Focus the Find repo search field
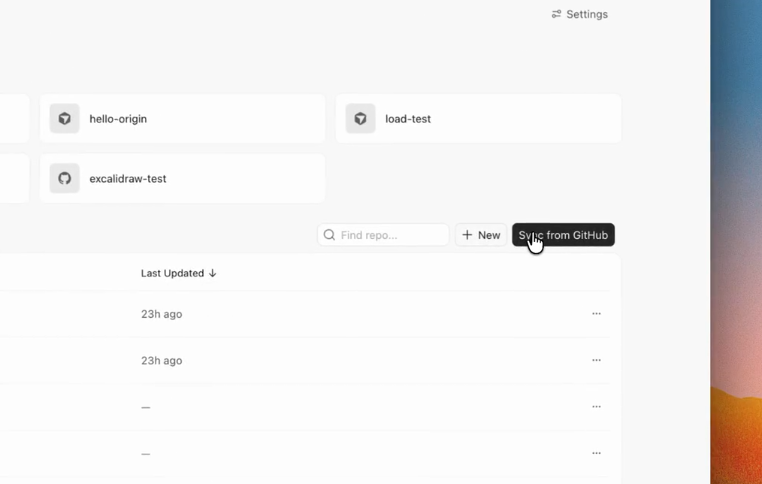 (383, 235)
